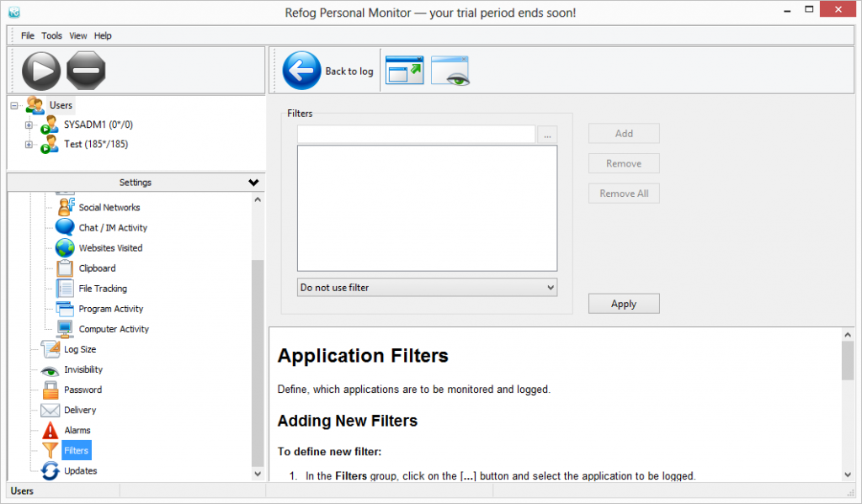Open the Tools menu
The height and width of the screenshot is (504, 862).
52,36
